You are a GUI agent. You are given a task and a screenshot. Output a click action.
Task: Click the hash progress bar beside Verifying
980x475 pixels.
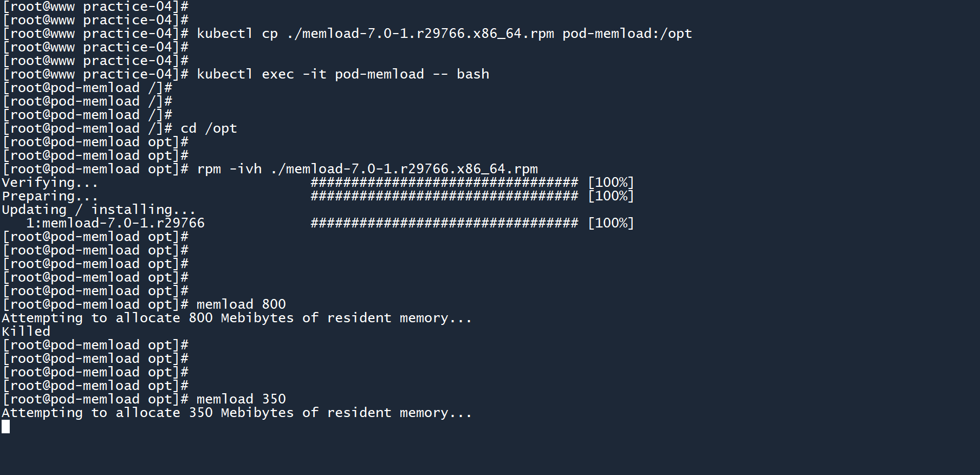pyautogui.click(x=444, y=183)
